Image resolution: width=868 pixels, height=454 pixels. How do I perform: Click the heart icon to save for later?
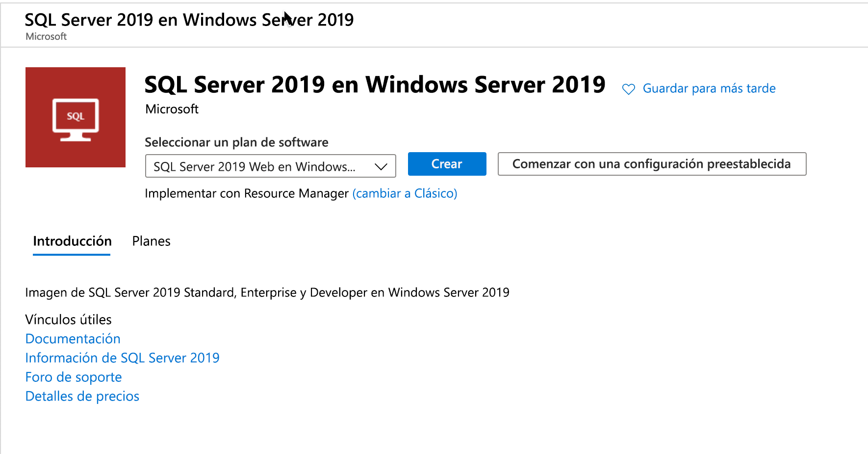pos(628,89)
